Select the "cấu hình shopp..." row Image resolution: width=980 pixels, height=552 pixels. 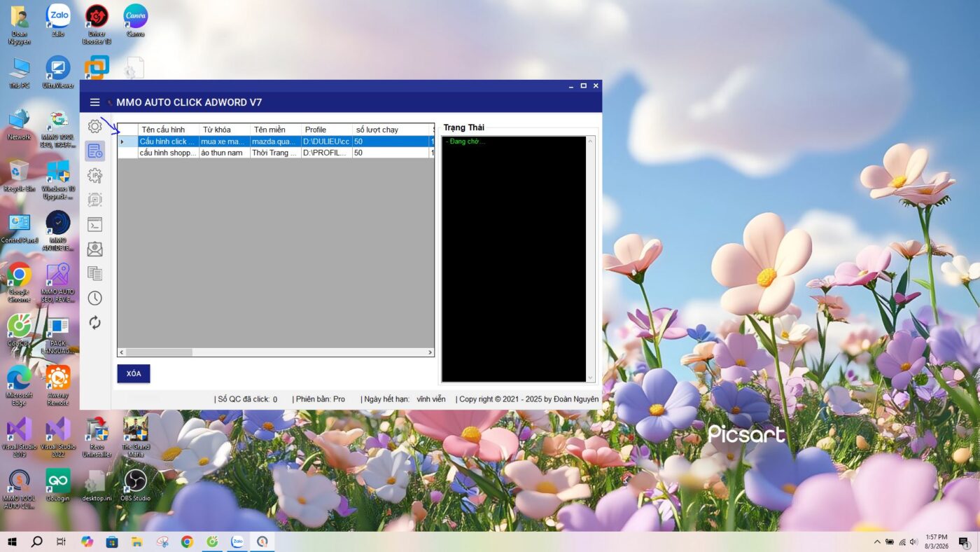coord(168,153)
